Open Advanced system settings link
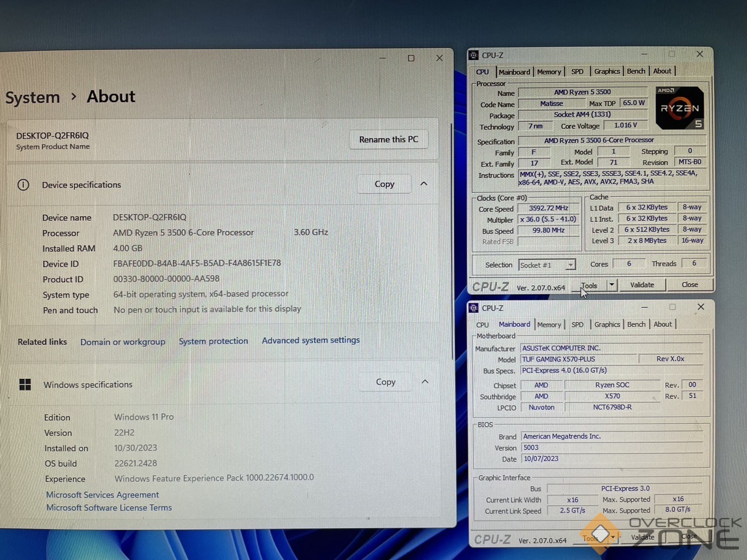Image resolution: width=747 pixels, height=560 pixels. click(311, 340)
